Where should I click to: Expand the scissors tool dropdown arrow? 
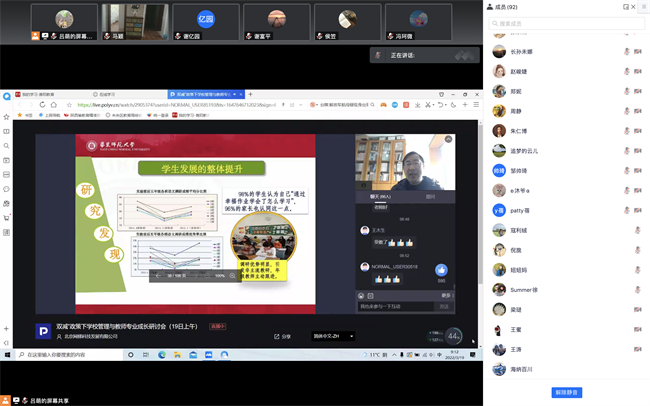433,105
